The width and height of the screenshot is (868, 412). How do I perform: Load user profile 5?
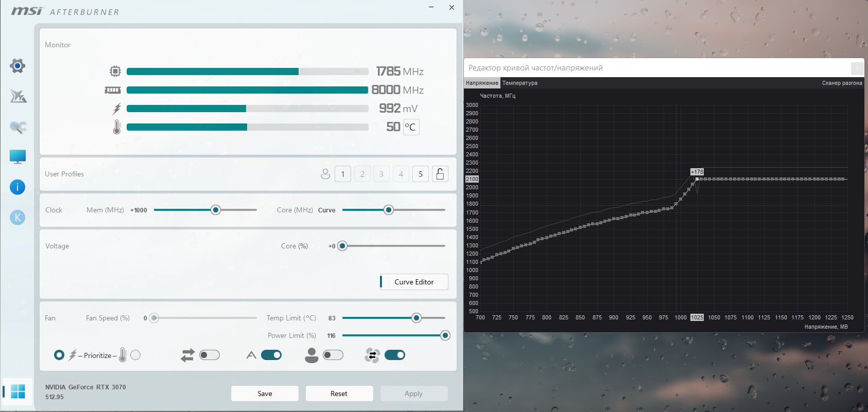[x=421, y=174]
